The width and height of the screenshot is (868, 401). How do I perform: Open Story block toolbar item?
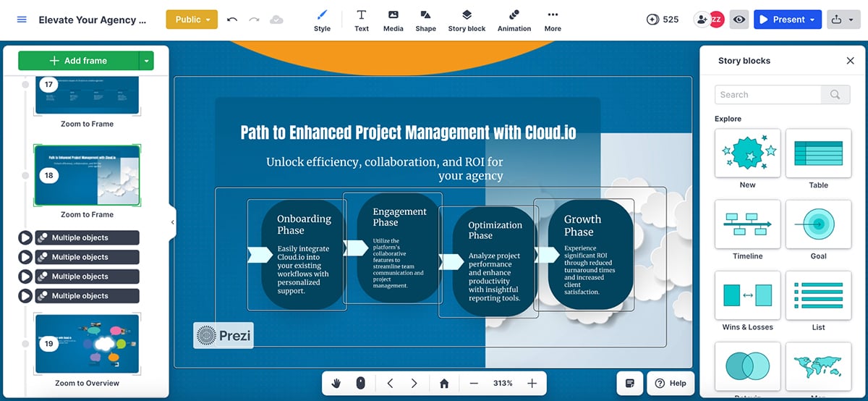(x=467, y=20)
